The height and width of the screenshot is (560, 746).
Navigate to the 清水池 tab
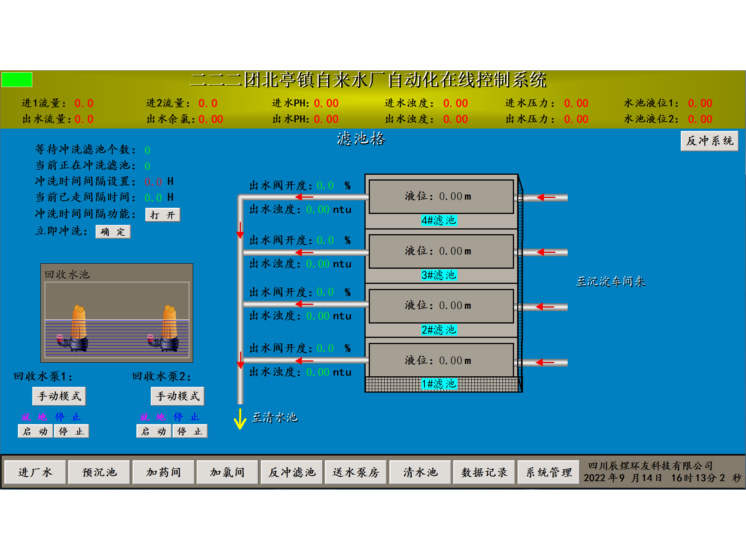click(420, 472)
